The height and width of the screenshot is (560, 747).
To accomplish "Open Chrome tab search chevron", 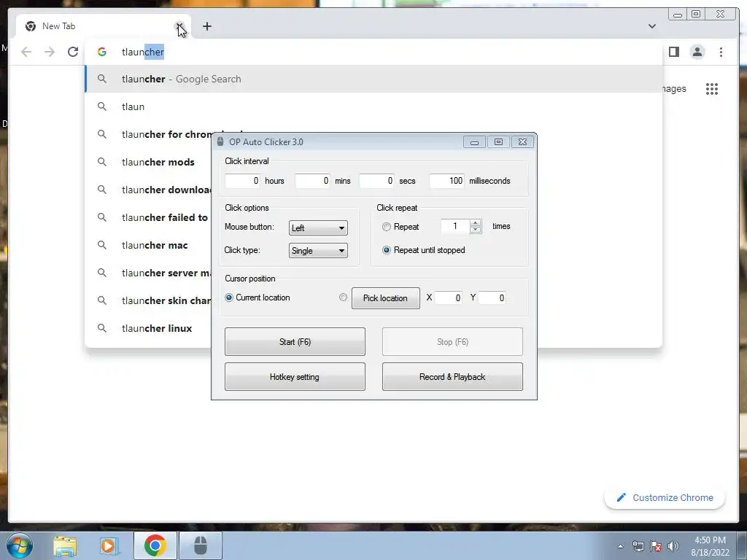I will 651,26.
